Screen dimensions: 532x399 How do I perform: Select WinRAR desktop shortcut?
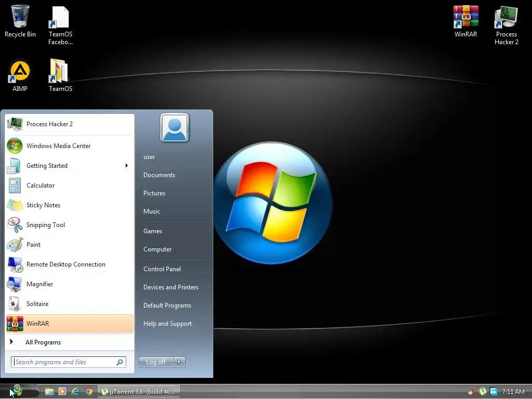(466, 21)
